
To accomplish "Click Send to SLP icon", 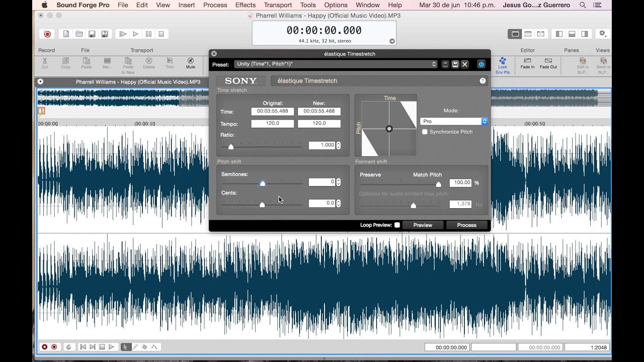I will pyautogui.click(x=603, y=65).
